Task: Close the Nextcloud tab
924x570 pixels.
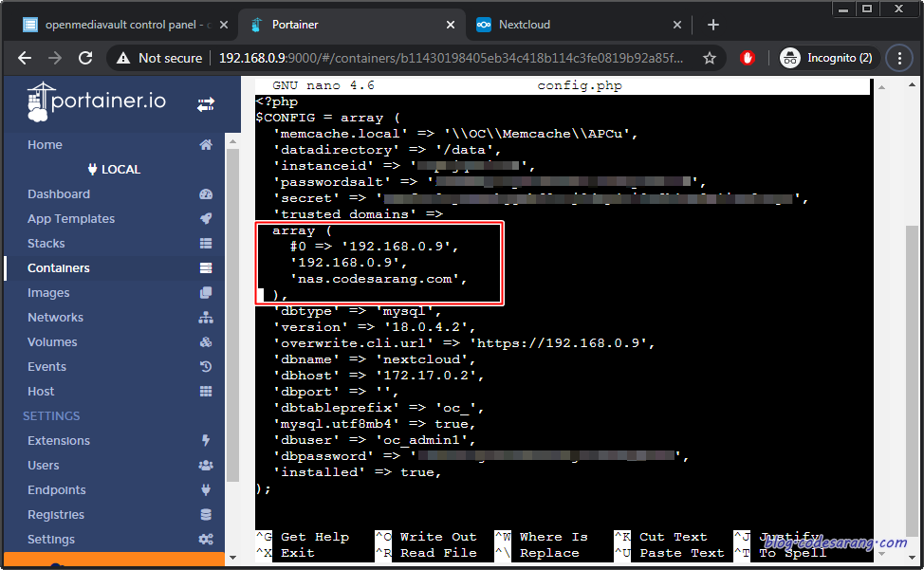Action: pos(677,25)
